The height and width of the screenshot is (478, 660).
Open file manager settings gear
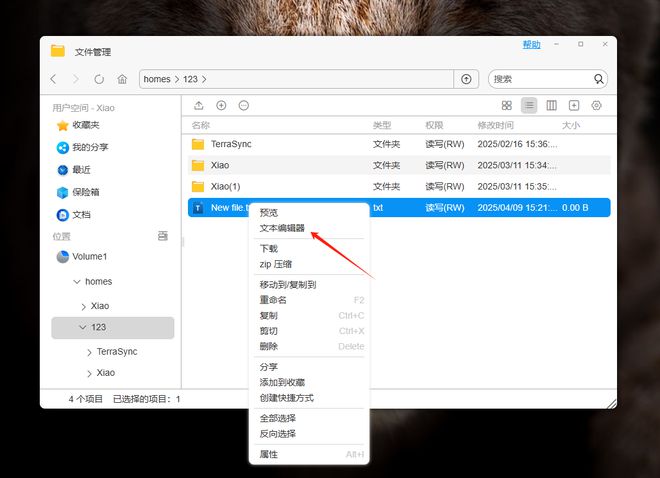click(x=596, y=106)
